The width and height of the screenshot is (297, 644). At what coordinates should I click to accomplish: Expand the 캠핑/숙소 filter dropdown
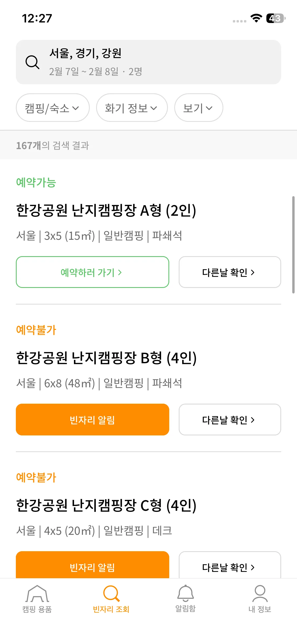53,108
